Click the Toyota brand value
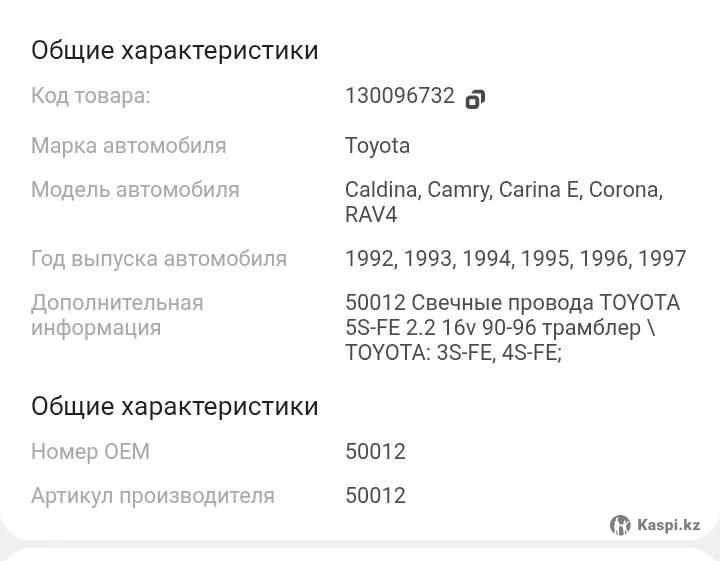Viewport: 720px width, 561px height. coord(377,146)
